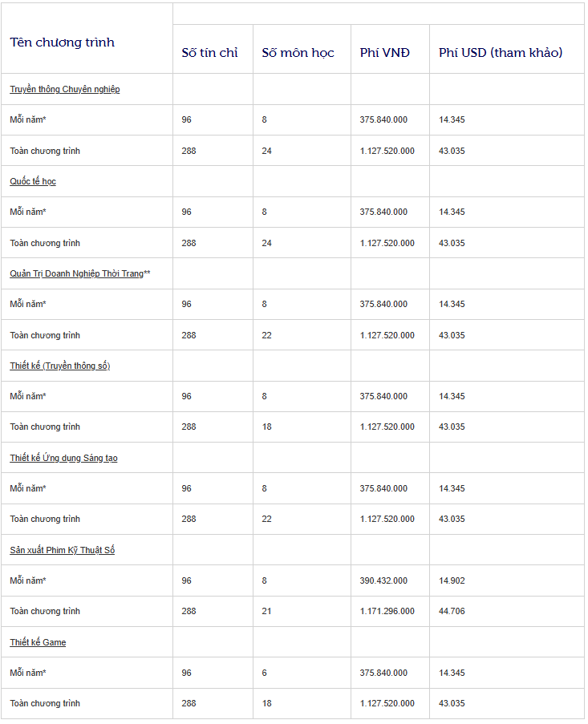The height and width of the screenshot is (724, 588).
Task: Select the cell showing 21 courses
Action: coord(266,611)
